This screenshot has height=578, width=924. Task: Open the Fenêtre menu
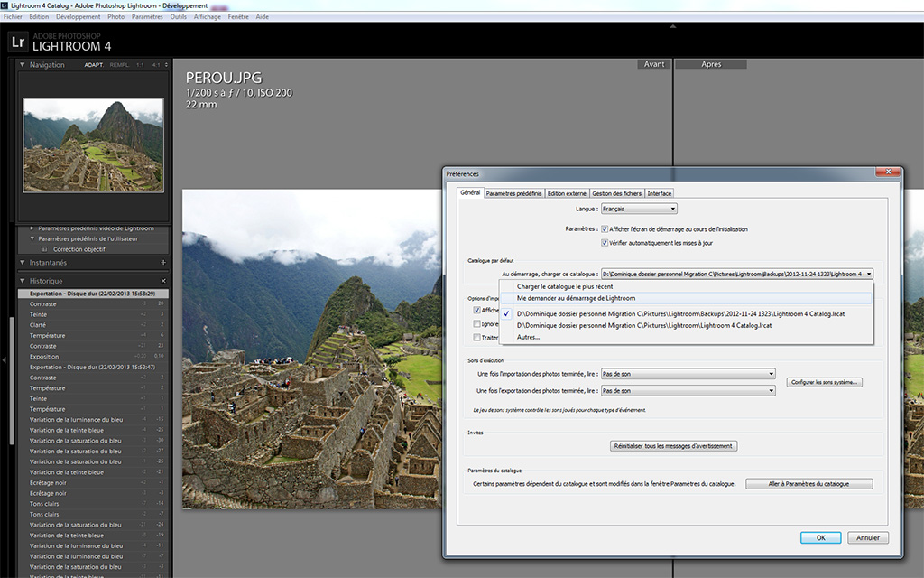click(238, 17)
